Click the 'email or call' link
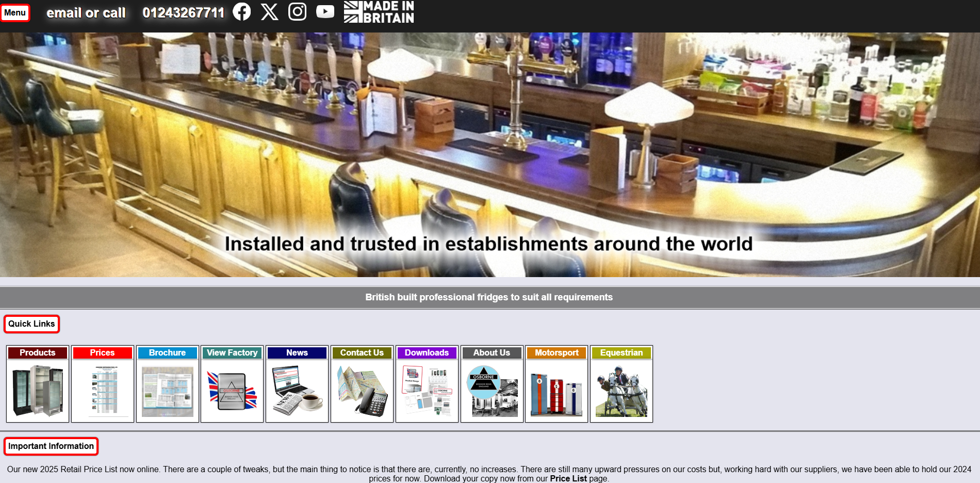Screen dimensions: 980x483 click(x=86, y=13)
